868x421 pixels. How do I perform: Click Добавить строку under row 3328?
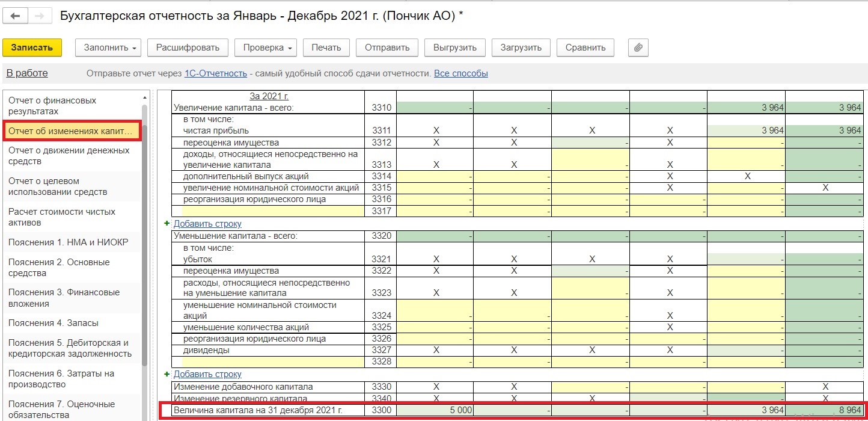207,374
